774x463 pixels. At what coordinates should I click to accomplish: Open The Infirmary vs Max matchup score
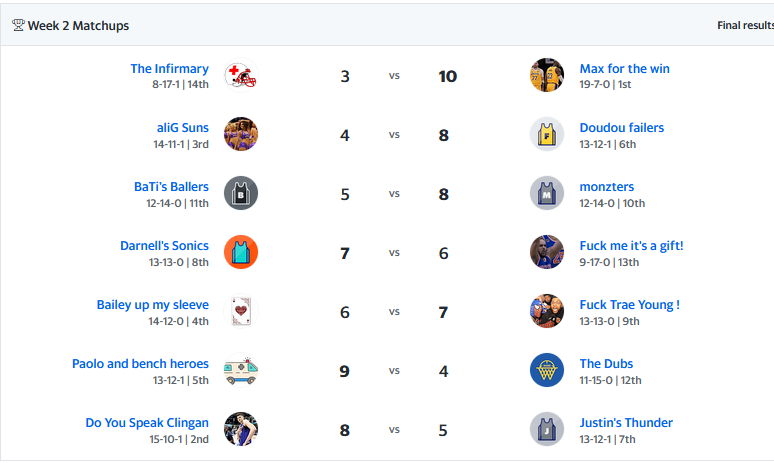click(x=394, y=76)
